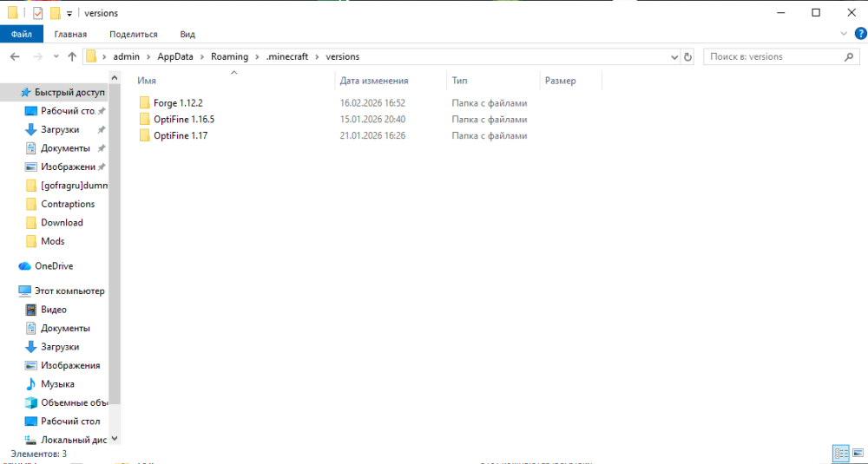Open Загрузки under Этот компьютер
Image resolution: width=868 pixels, height=464 pixels.
[x=60, y=347]
